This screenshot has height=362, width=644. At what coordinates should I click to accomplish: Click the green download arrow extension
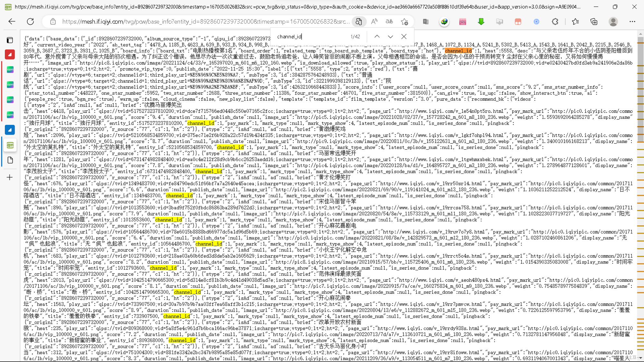tap(481, 22)
